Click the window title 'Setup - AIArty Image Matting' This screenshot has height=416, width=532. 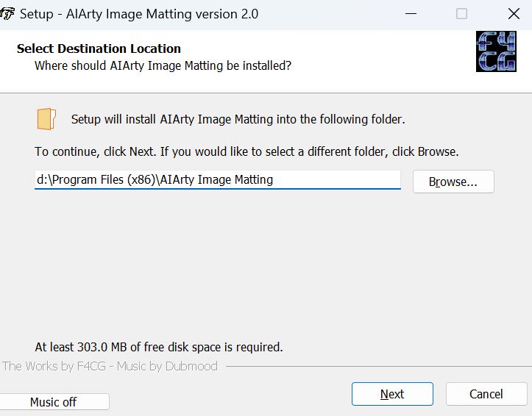click(x=139, y=14)
